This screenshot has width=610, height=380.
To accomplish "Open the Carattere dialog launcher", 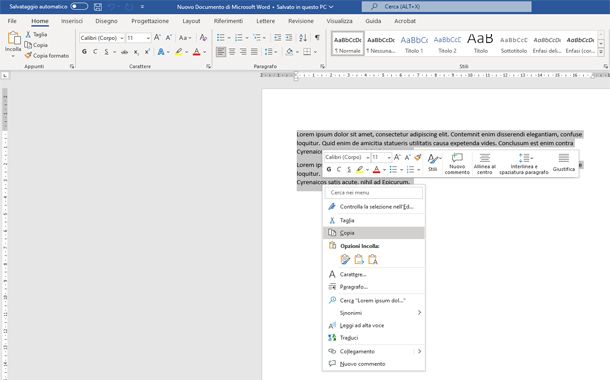I will (x=209, y=67).
